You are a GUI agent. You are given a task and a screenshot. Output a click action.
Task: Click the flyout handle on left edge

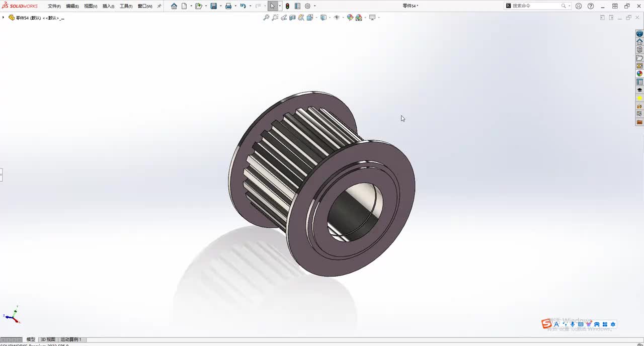pyautogui.click(x=1, y=175)
